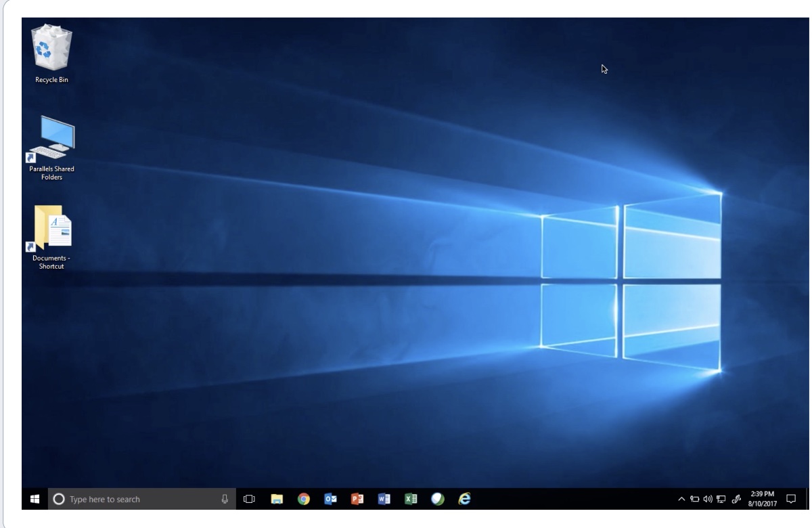Select the Documents - Shortcut folder icon
The image size is (812, 528).
[51, 228]
